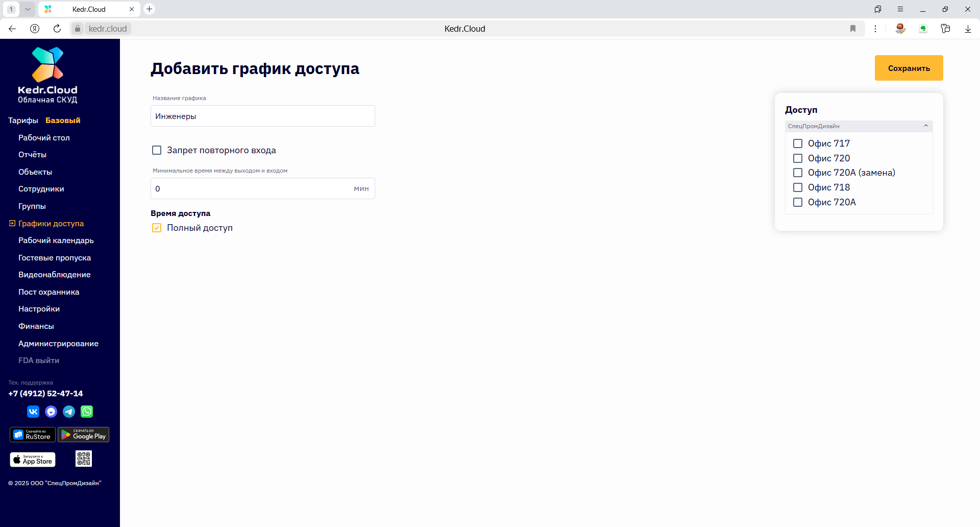
Task: Bookmark the page with the bookmark icon
Action: click(x=853, y=29)
